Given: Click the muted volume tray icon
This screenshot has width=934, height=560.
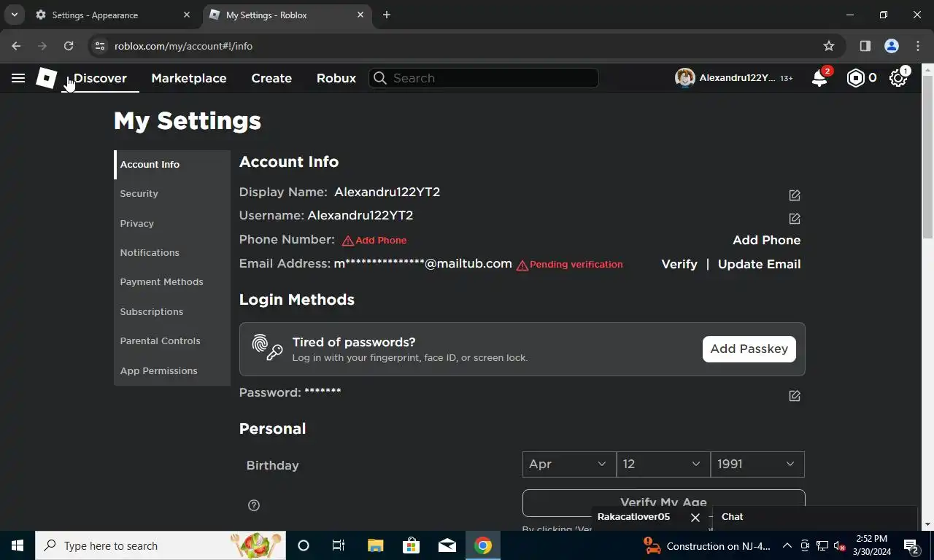Looking at the screenshot, I should click(x=840, y=545).
